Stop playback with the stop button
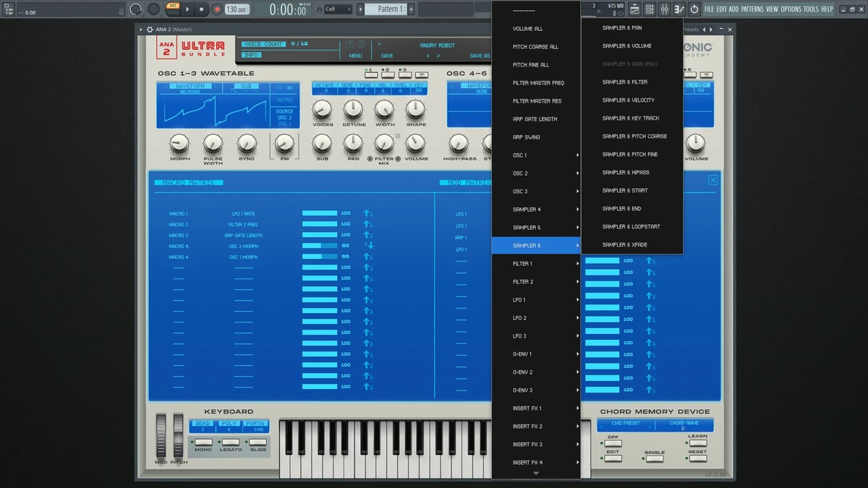 pyautogui.click(x=202, y=9)
